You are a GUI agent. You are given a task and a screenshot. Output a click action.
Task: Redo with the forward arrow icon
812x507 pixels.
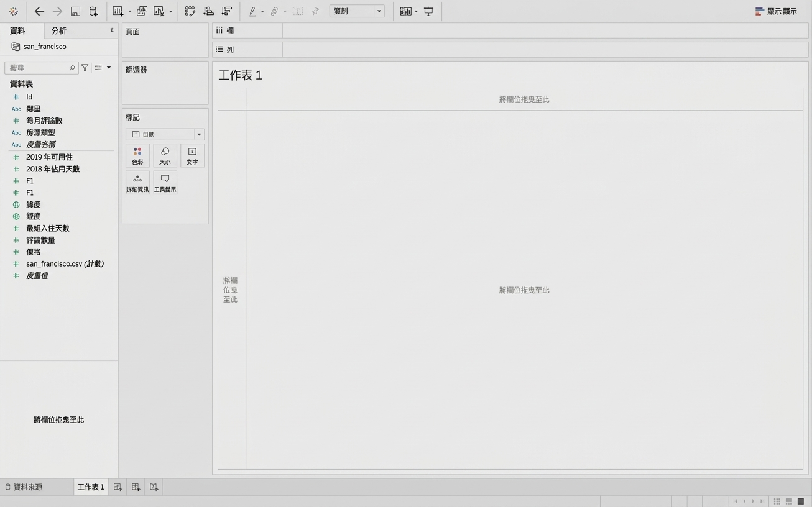click(57, 11)
